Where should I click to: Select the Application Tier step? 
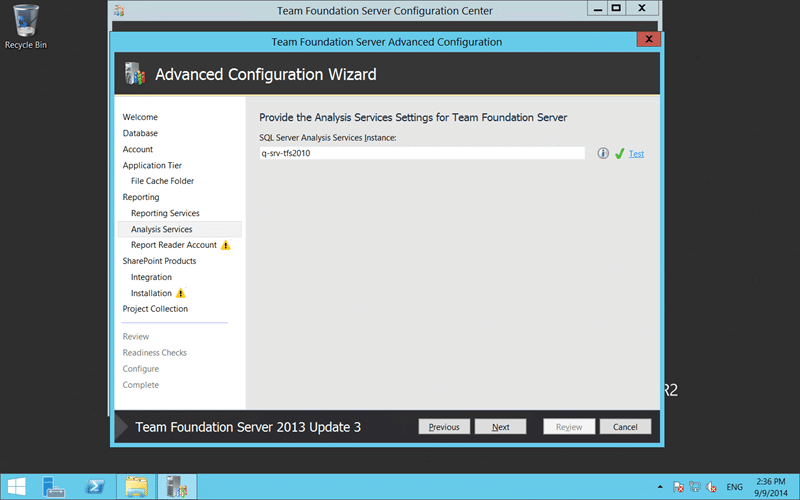coord(152,165)
